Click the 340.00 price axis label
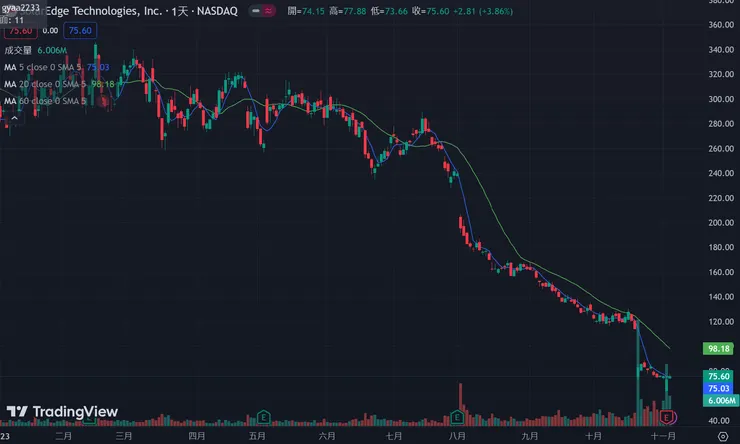Viewport: 740px width, 444px height. [721, 50]
